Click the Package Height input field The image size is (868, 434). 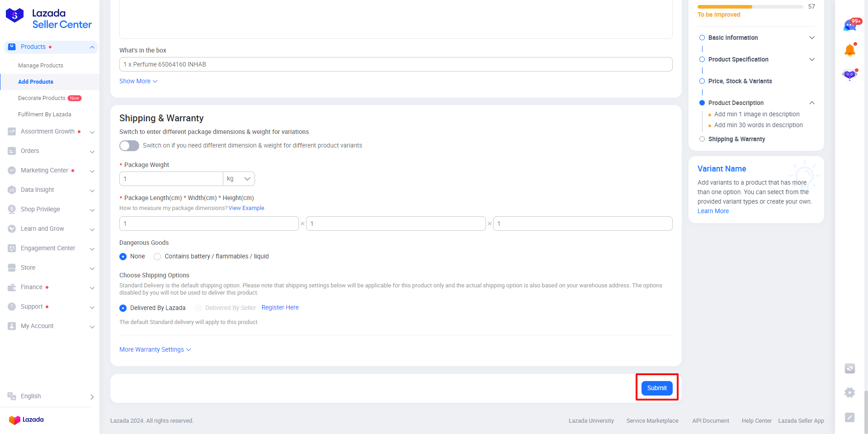click(583, 224)
